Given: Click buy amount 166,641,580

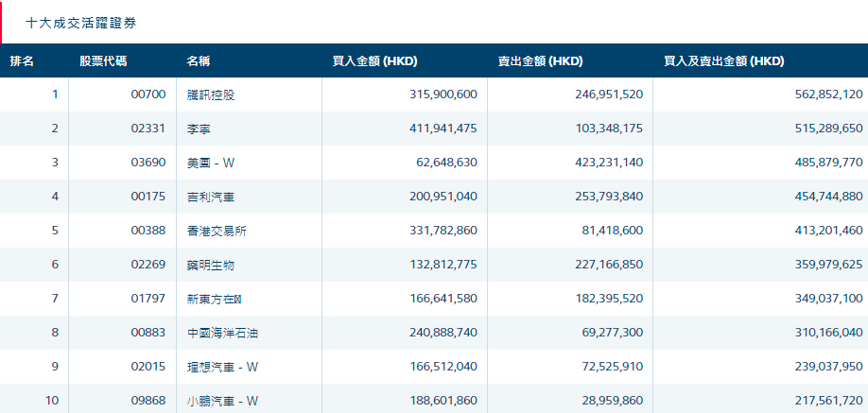Looking at the screenshot, I should (443, 299).
